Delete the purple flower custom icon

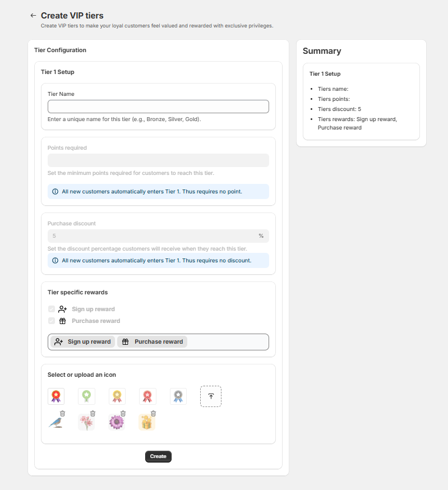pos(123,413)
